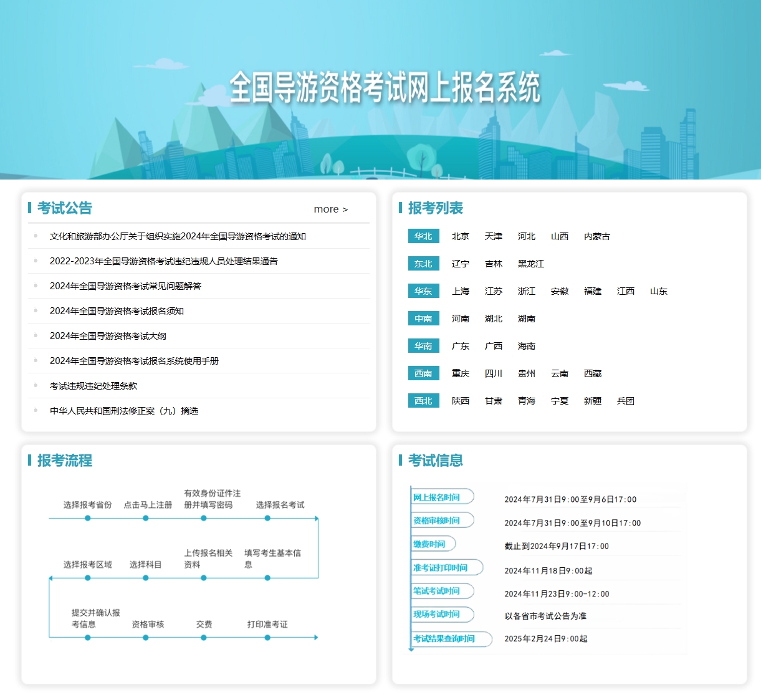Select the 西南 region tab

tap(423, 373)
